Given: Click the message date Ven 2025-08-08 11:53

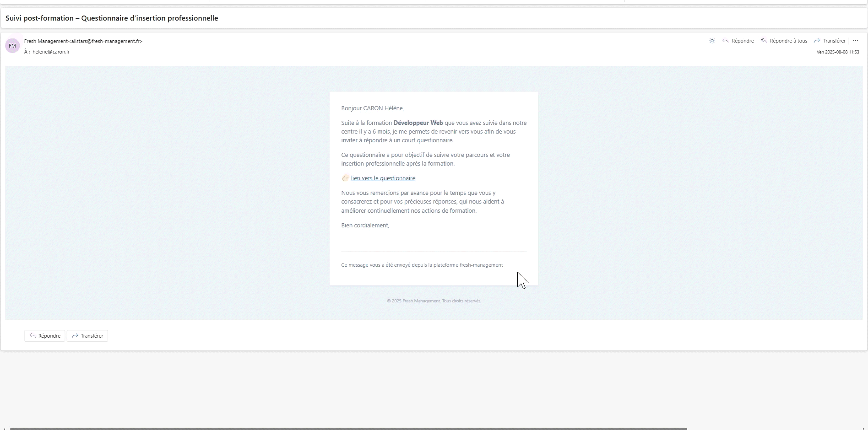Looking at the screenshot, I should click(837, 52).
